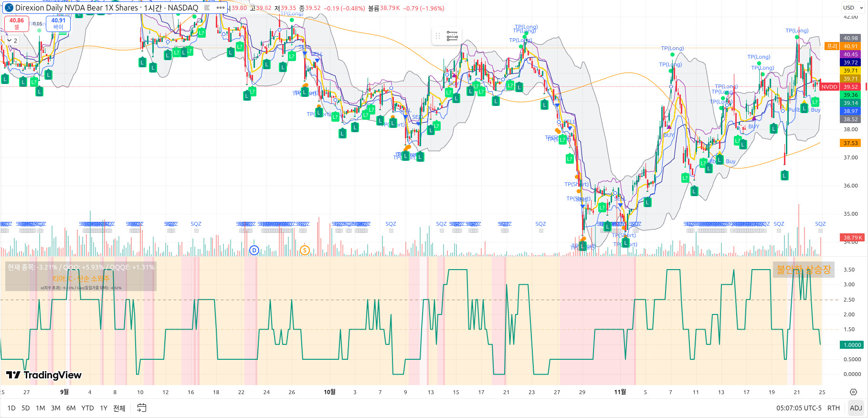Select the 6M time range
Viewport: 868px width, 418px height.
tap(71, 408)
